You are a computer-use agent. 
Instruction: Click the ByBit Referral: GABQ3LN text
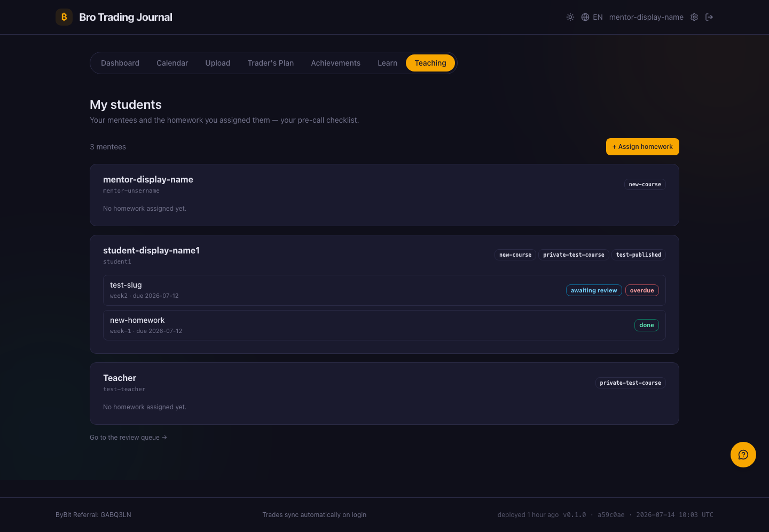[x=93, y=515]
